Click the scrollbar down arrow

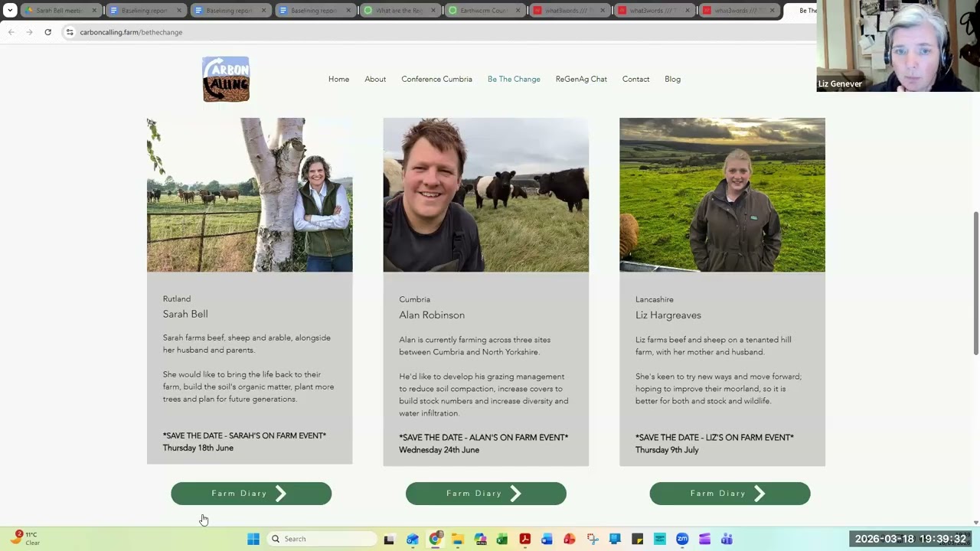pos(975,522)
